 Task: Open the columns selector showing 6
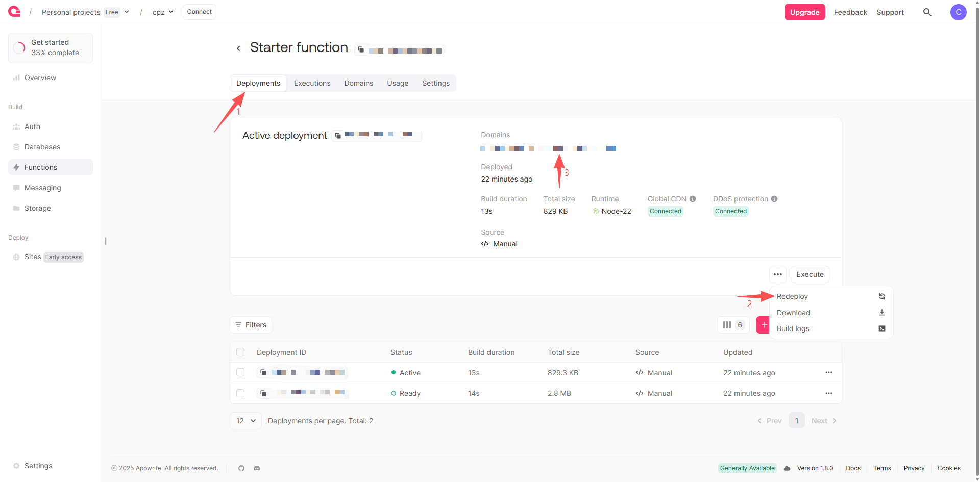[x=733, y=325]
